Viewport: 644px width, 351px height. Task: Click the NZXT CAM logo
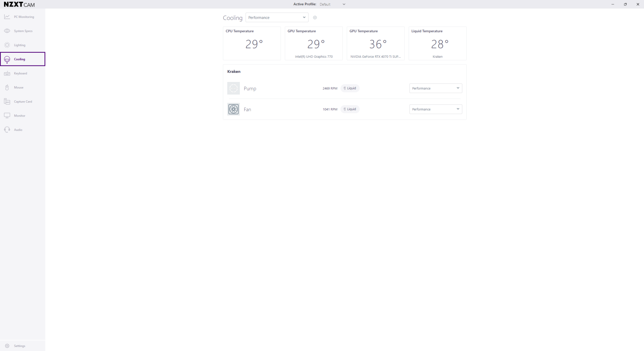click(x=19, y=4)
